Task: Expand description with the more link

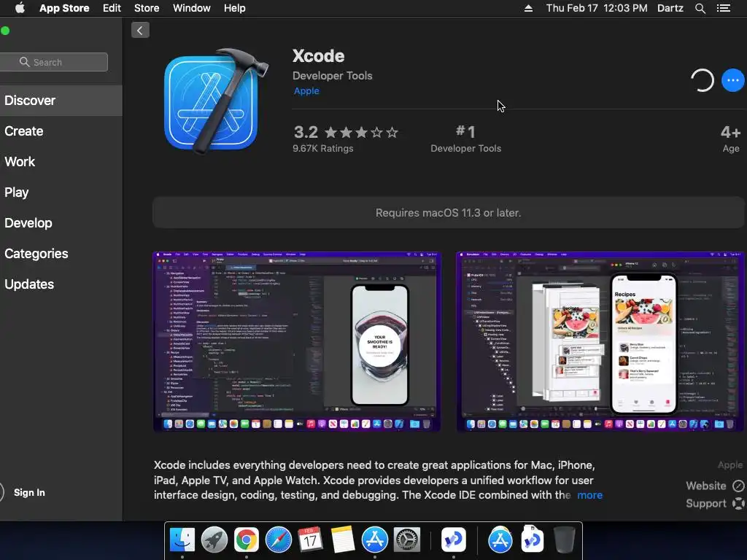Action: [589, 495]
